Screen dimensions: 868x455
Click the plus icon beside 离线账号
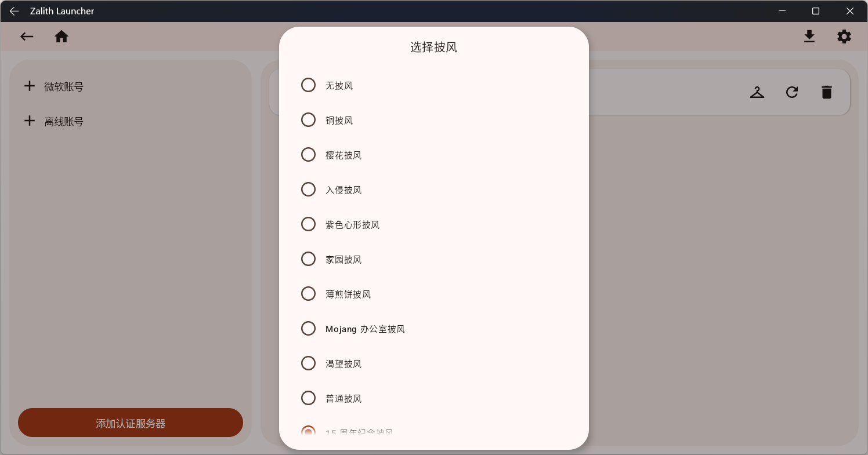click(30, 121)
